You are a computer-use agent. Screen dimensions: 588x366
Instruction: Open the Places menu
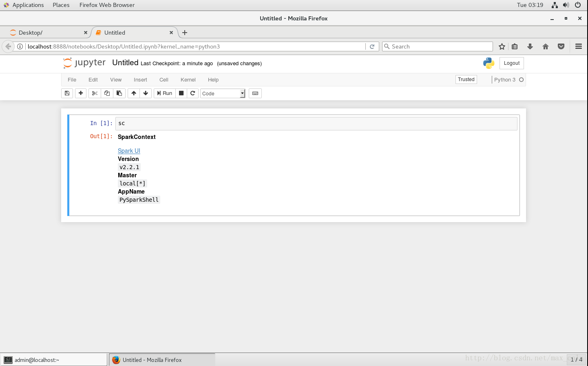[x=61, y=5]
